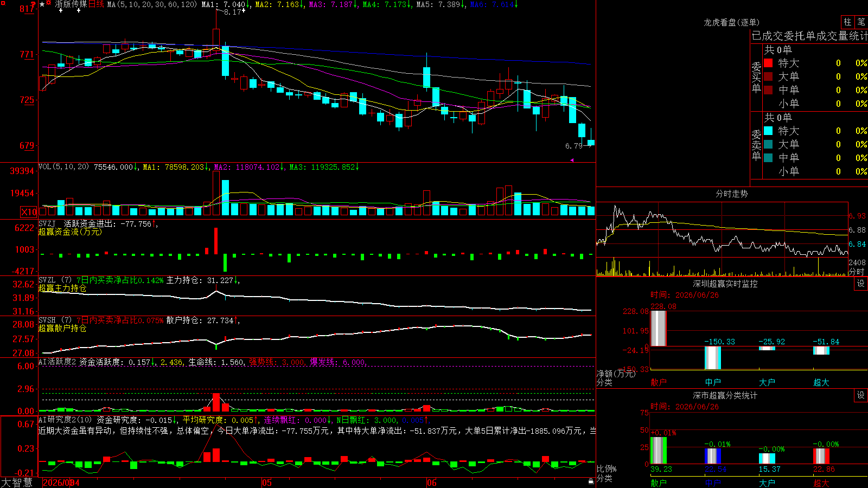
Task: Click the tall red 活跃资金 bar spike
Action: 216,241
